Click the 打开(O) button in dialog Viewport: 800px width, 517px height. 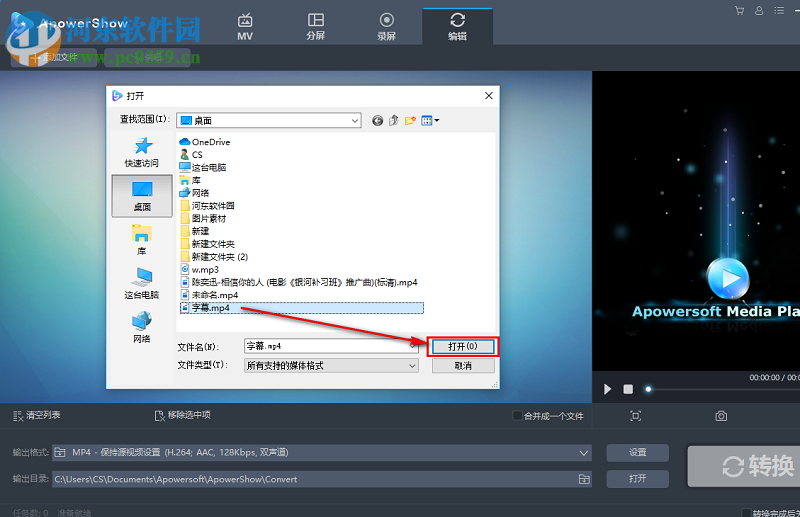click(x=463, y=347)
